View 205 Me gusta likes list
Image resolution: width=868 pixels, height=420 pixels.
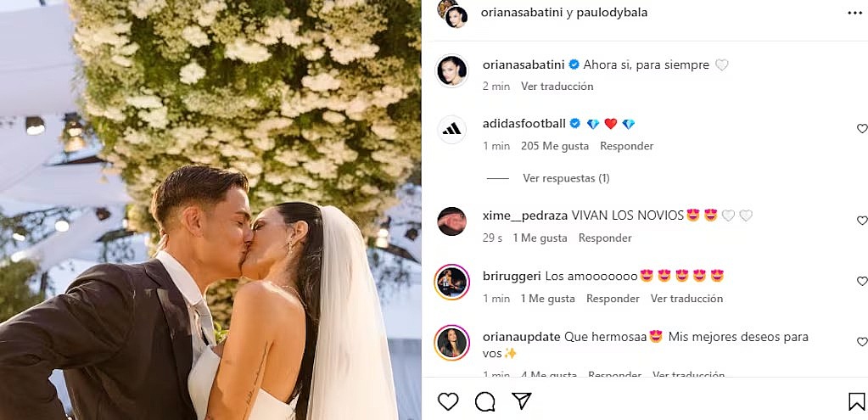tap(555, 146)
